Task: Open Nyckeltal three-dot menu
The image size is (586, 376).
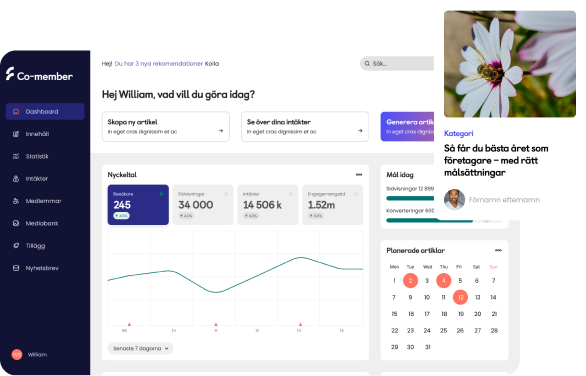Action: pos(359,175)
